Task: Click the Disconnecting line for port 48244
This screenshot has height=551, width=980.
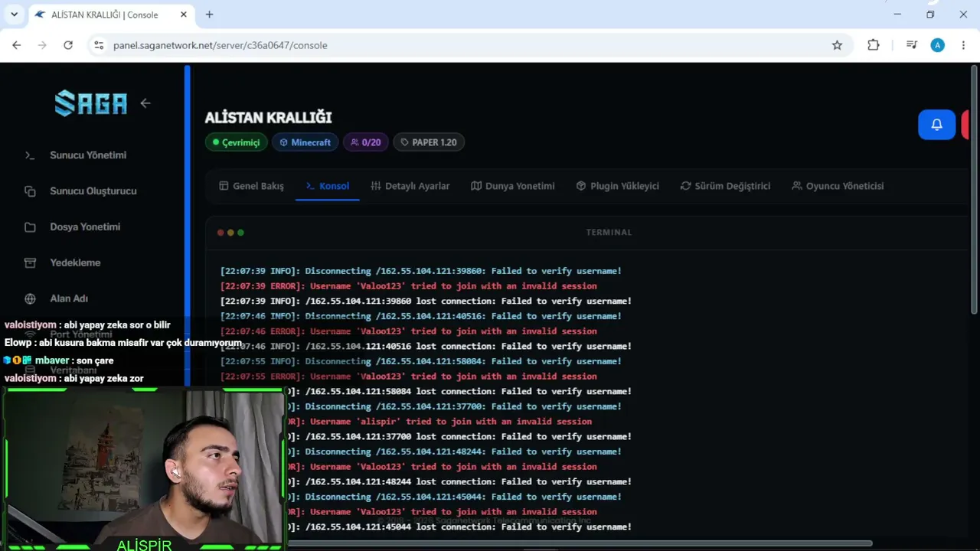Action: pyautogui.click(x=456, y=452)
